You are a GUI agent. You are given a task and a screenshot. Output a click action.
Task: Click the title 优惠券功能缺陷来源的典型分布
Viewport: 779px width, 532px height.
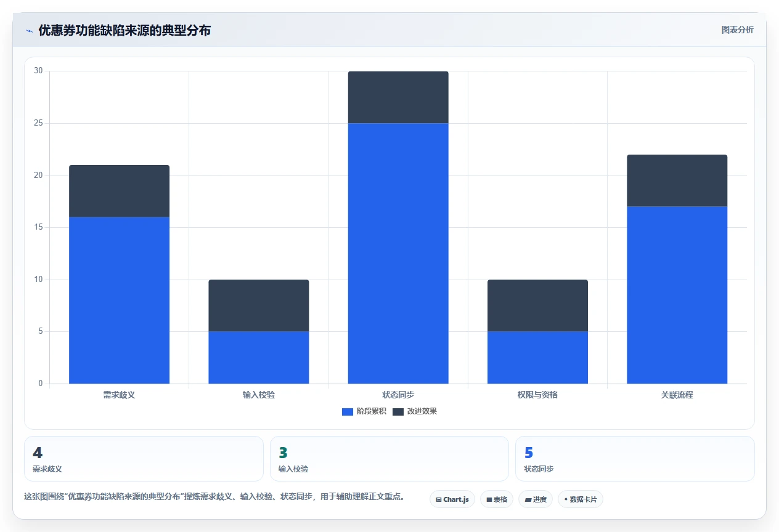(x=124, y=30)
